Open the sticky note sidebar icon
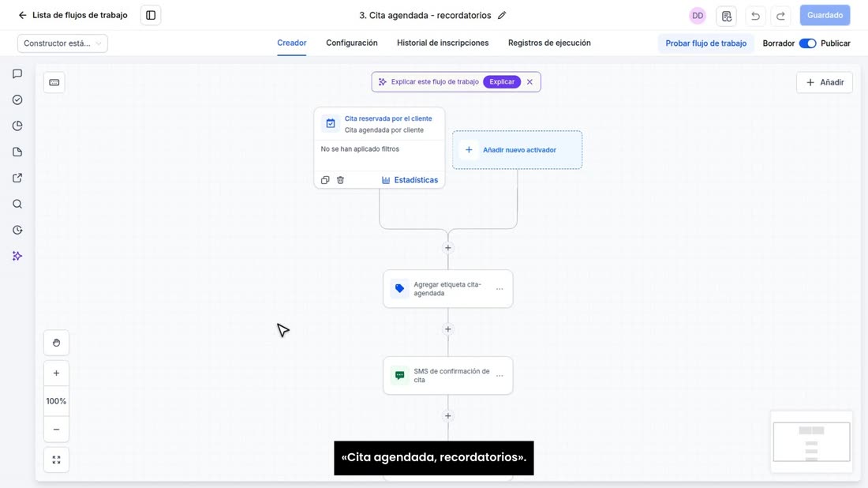 [17, 152]
